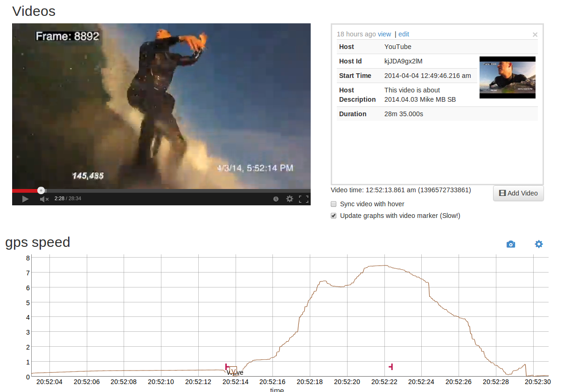
Task: Click the Watch Later clock icon
Action: pos(276,199)
